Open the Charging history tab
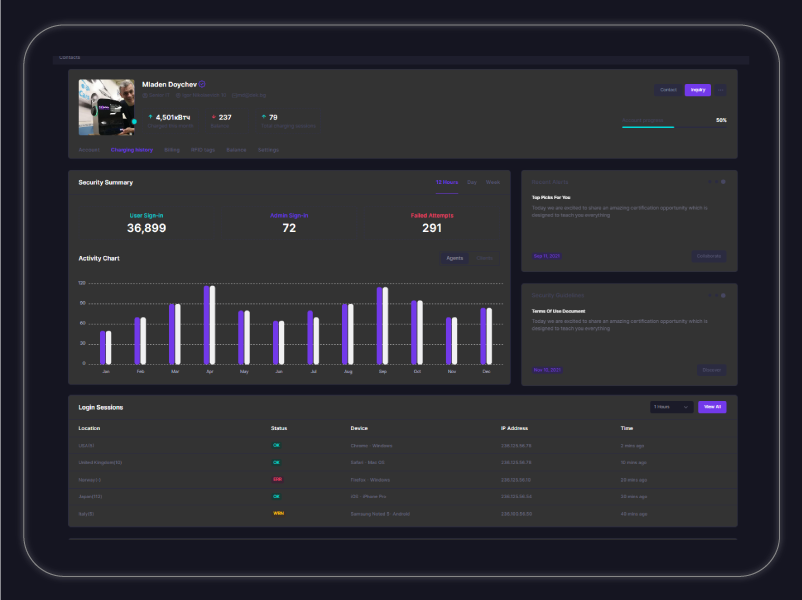 pyautogui.click(x=132, y=150)
